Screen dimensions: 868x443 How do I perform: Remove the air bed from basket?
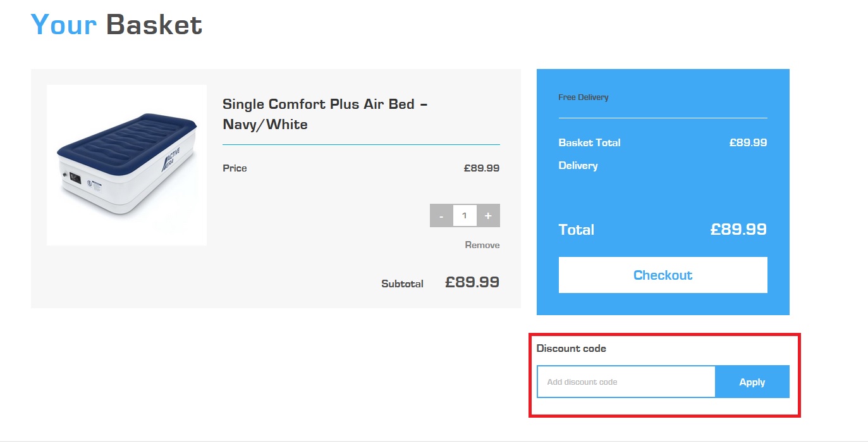pyautogui.click(x=482, y=245)
